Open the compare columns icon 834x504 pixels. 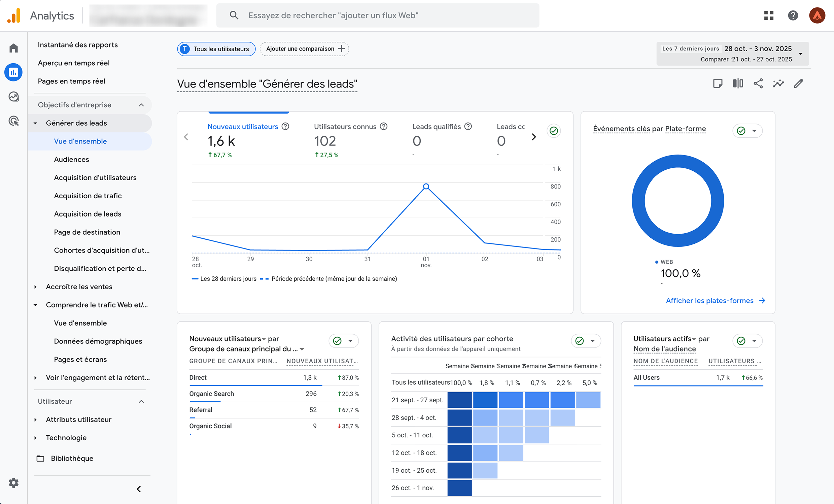point(738,83)
